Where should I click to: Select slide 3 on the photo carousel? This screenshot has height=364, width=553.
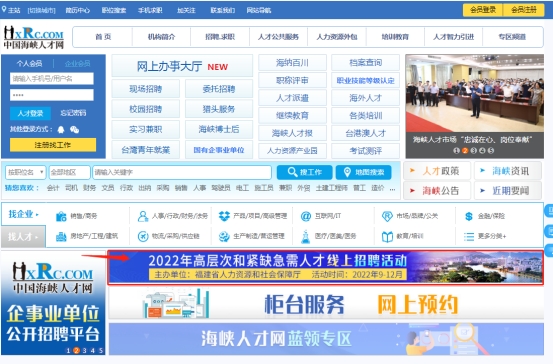[x=474, y=151]
